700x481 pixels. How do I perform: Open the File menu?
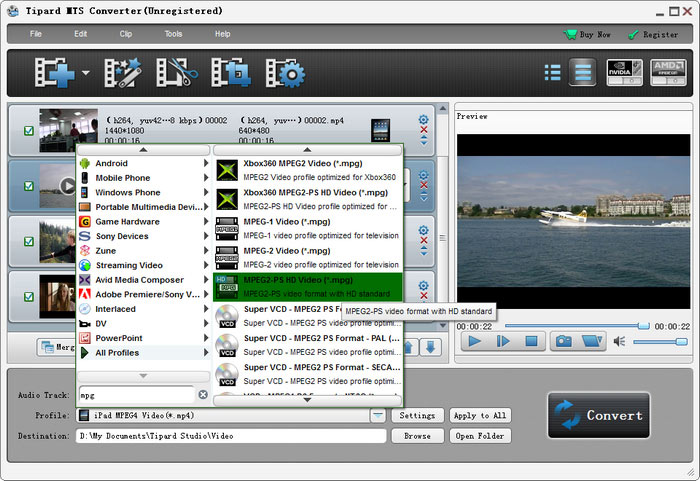tap(36, 34)
